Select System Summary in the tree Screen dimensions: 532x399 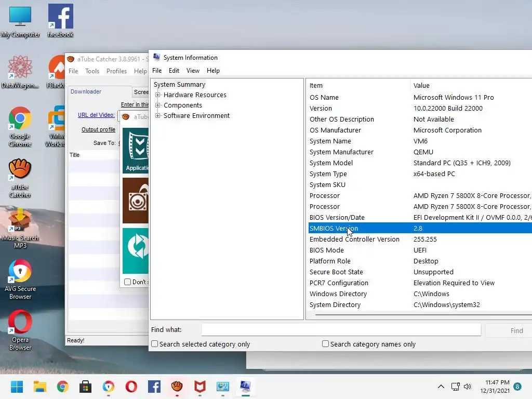(179, 85)
